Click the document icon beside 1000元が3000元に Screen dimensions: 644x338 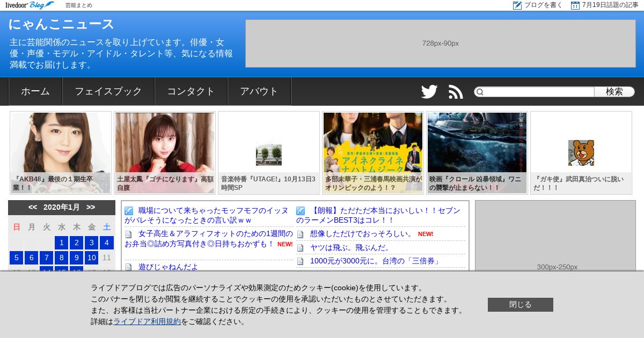click(301, 262)
